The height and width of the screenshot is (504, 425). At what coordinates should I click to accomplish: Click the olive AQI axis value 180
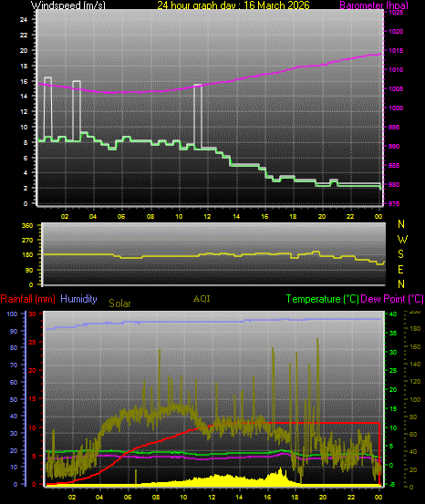point(415,329)
